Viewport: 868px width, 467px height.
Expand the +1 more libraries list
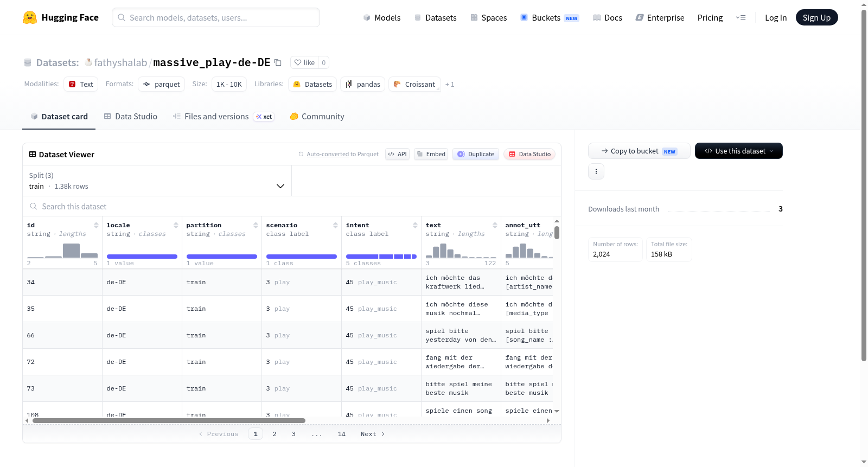450,84
